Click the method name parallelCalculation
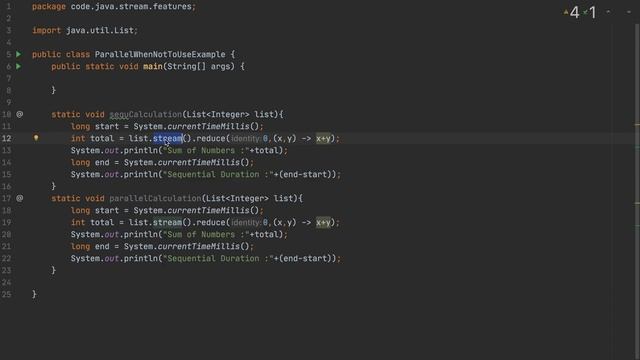Screen dimensions: 640x360 click(155, 198)
